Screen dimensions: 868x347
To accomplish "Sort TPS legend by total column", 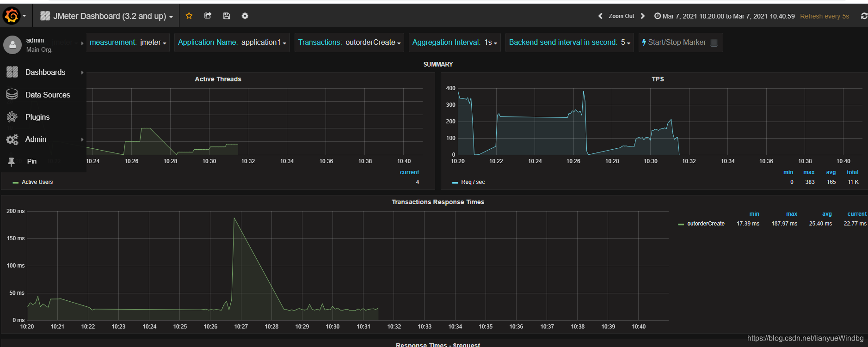I will click(x=852, y=172).
